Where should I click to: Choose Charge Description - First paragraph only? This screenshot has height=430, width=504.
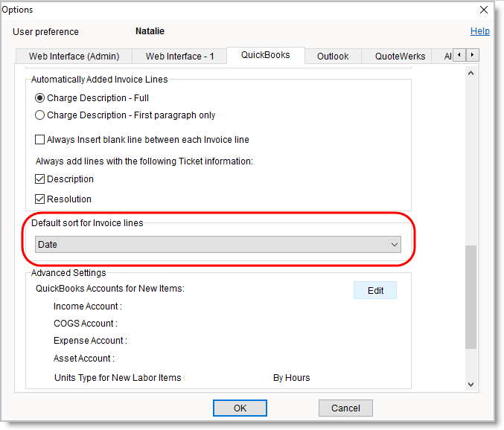40,115
